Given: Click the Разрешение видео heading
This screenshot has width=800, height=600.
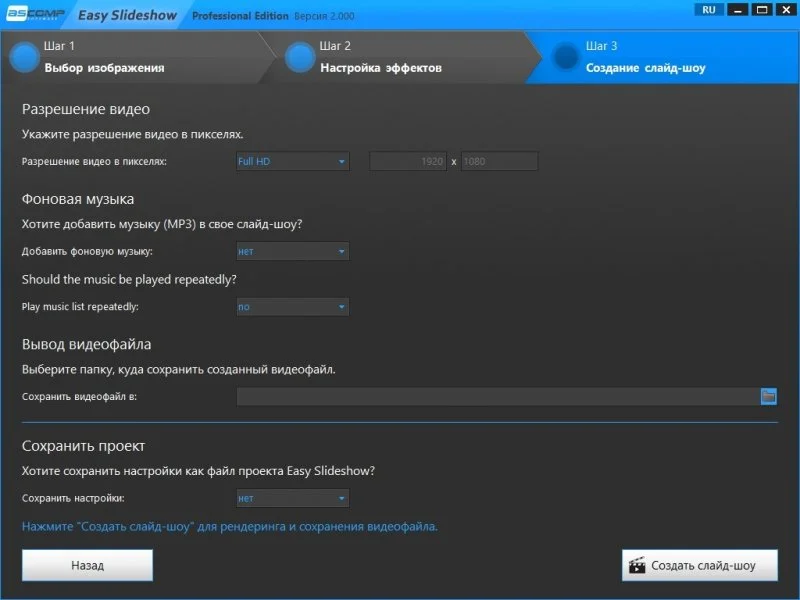Looking at the screenshot, I should pos(86,109).
